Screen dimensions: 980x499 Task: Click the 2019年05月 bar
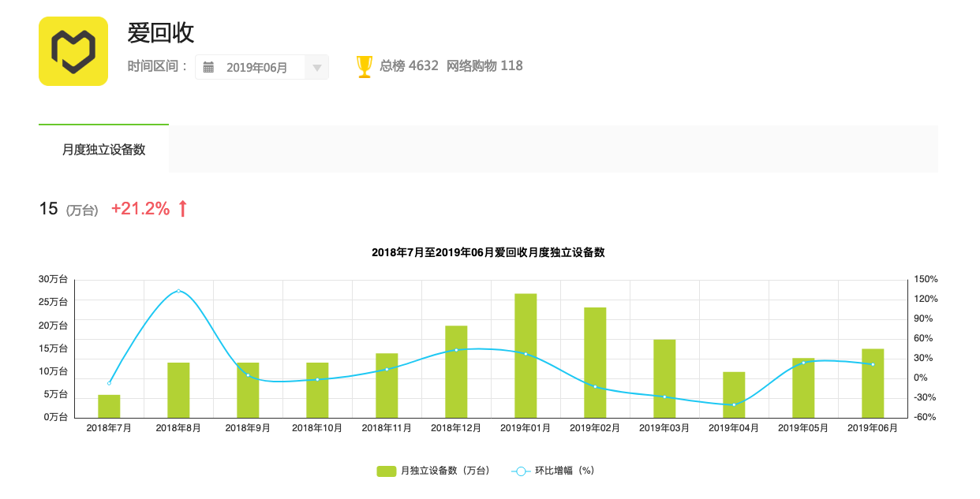[803, 388]
